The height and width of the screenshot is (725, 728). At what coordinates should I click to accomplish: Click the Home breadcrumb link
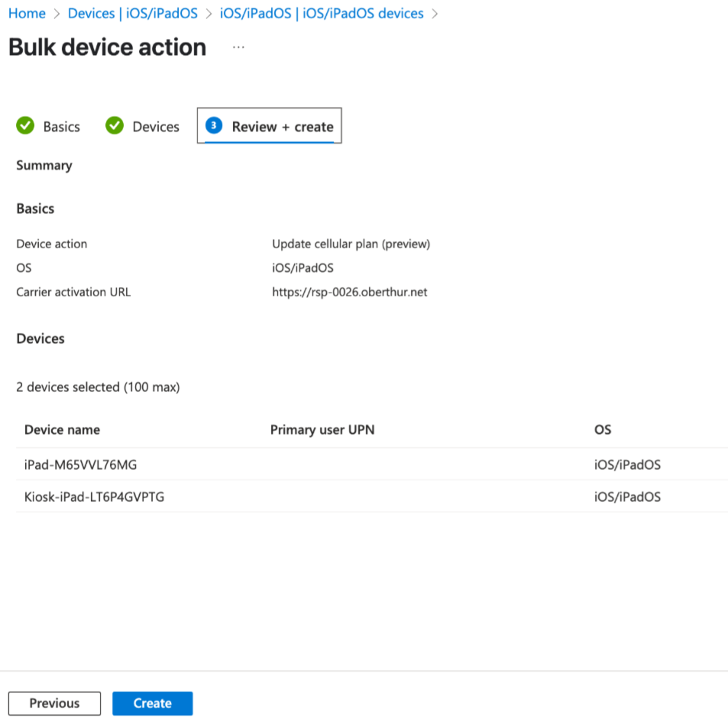point(27,14)
